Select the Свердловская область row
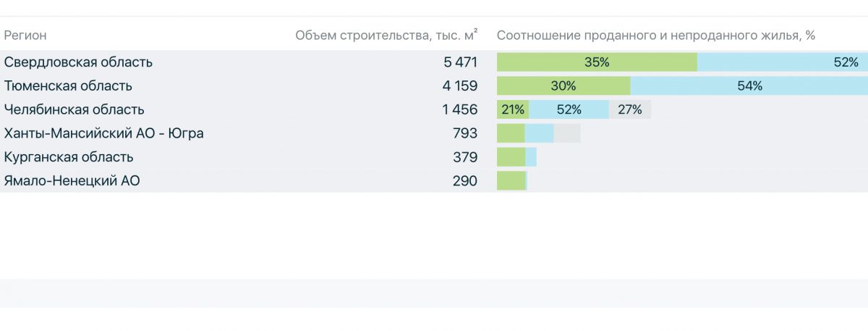The width and height of the screenshot is (868, 331). pos(434,62)
